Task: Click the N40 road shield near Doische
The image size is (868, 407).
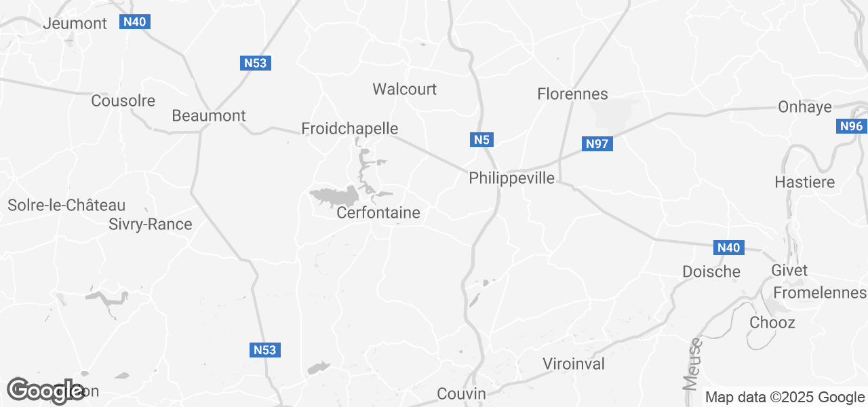Action: (x=729, y=248)
